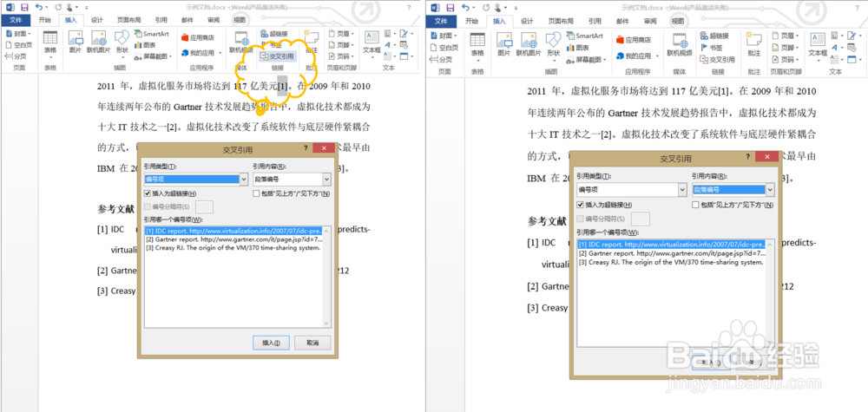Select [1] IDC report item in right dialog
868x412 pixels.
tap(672, 244)
